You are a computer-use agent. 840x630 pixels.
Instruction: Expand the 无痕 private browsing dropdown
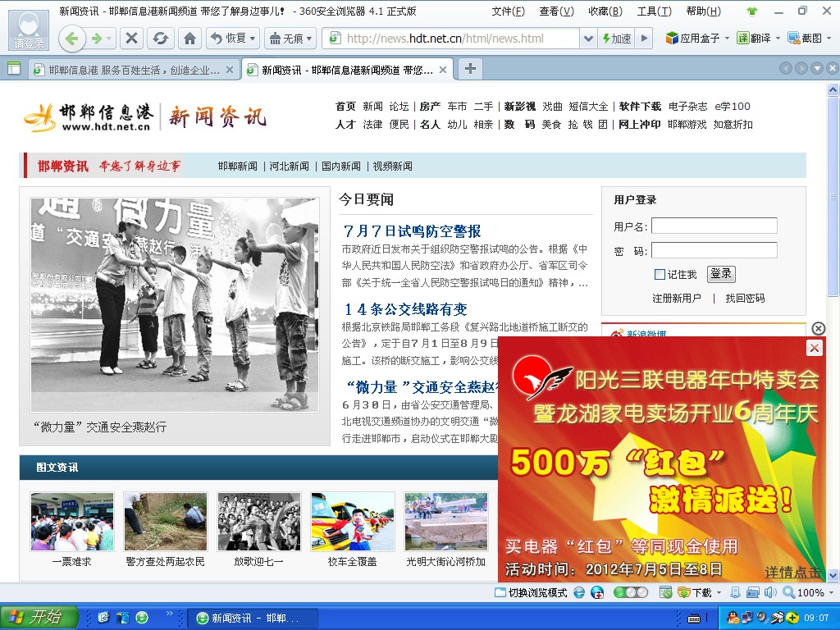point(309,39)
